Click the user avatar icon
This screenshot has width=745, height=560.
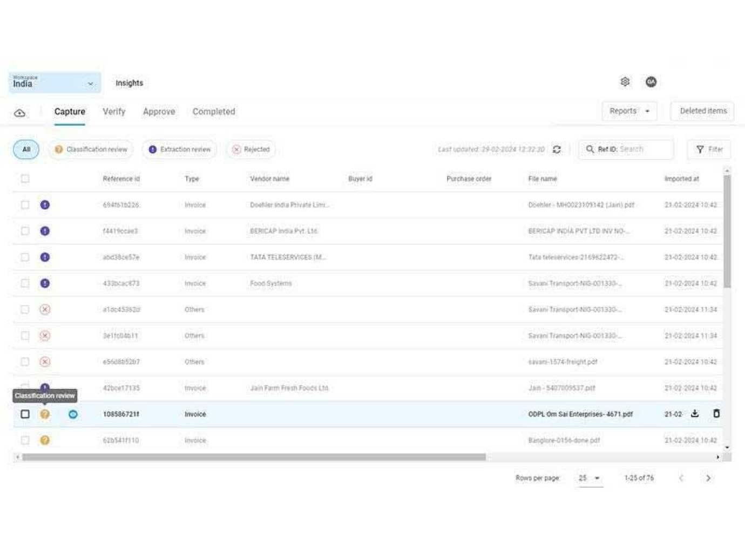tap(651, 81)
